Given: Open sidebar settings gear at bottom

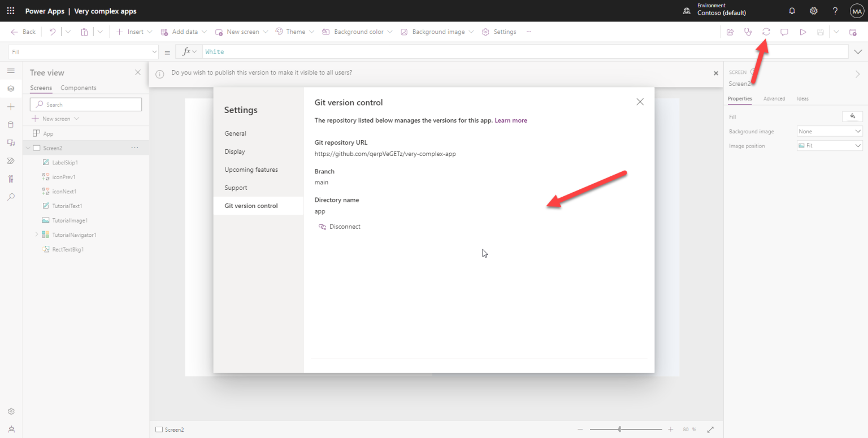Looking at the screenshot, I should coord(11,411).
